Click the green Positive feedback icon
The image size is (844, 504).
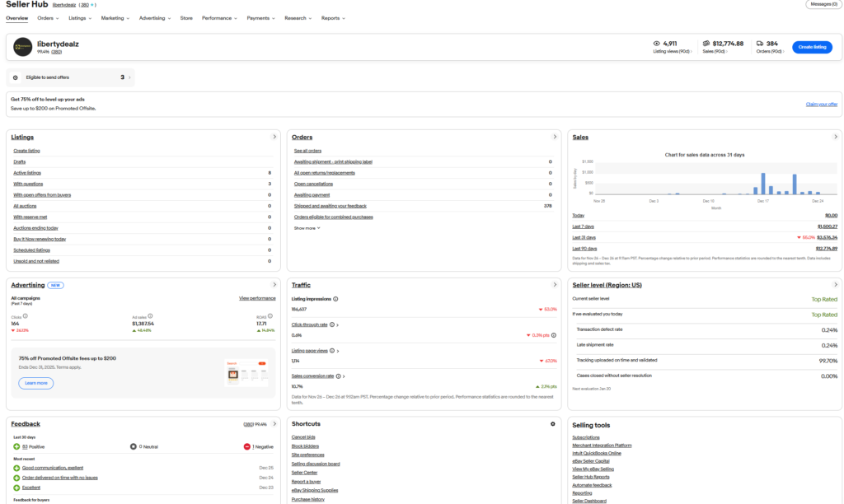coord(16,446)
